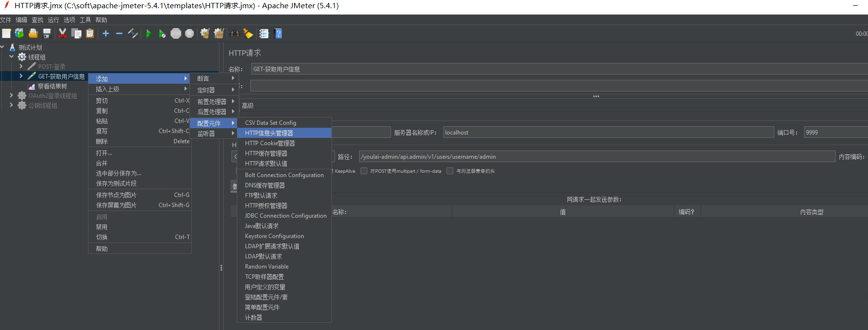
Task: Click the 路径 path input field
Action: (597, 157)
